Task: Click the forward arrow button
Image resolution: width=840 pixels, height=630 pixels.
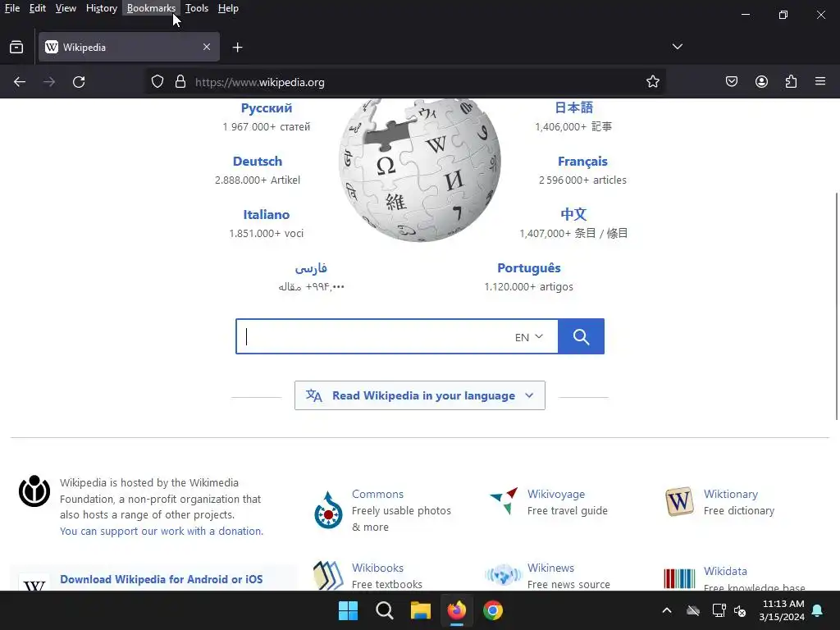Action: coord(48,82)
